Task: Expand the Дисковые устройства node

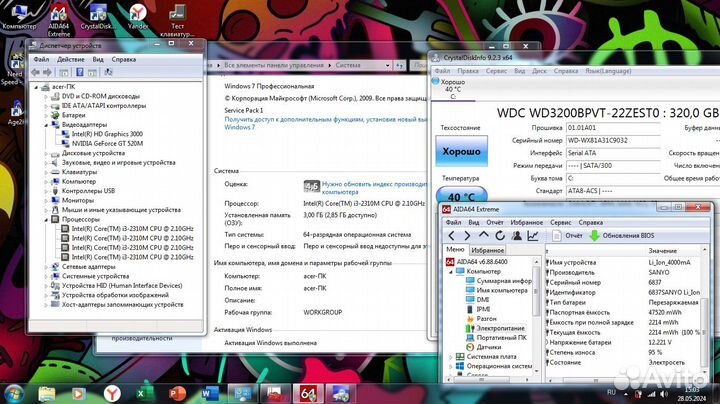Action: (x=46, y=153)
